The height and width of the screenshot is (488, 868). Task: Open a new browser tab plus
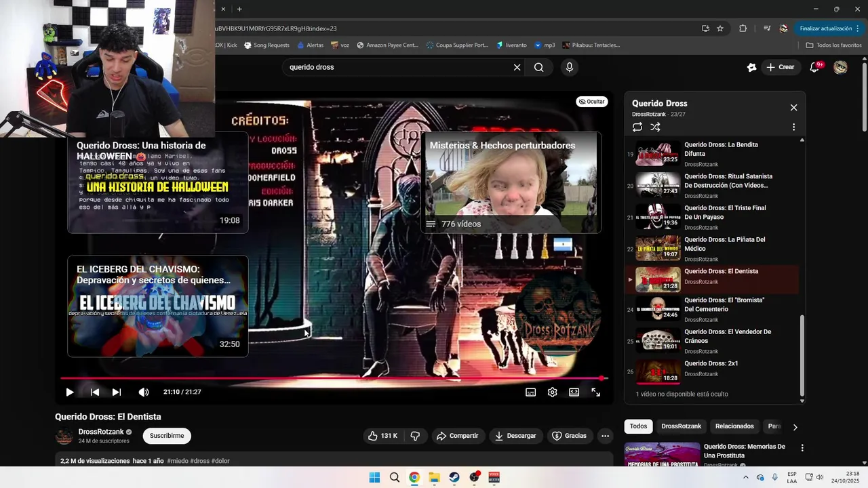[x=239, y=9]
